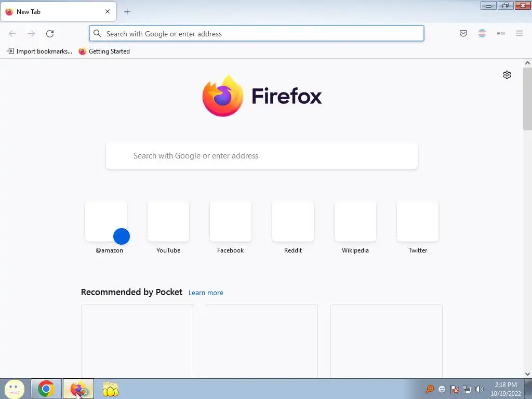This screenshot has width=532, height=399.
Task: Open the folder icon in the taskbar
Action: [111, 389]
